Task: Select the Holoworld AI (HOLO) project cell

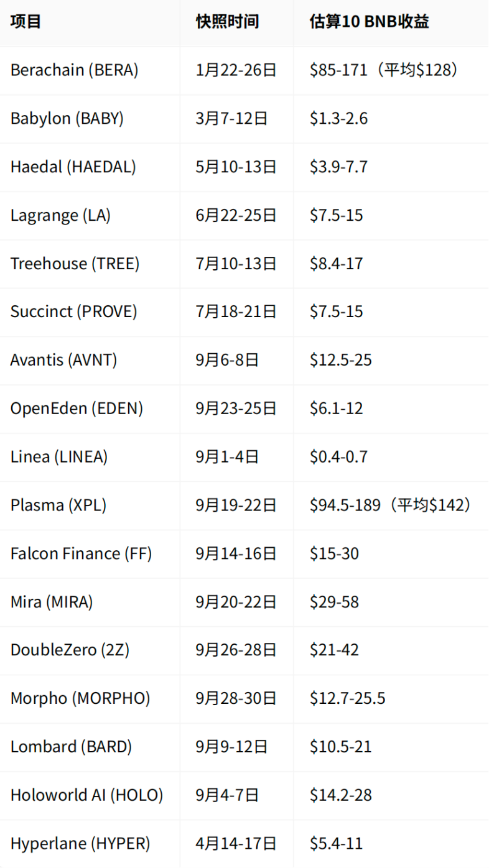Action: click(86, 795)
